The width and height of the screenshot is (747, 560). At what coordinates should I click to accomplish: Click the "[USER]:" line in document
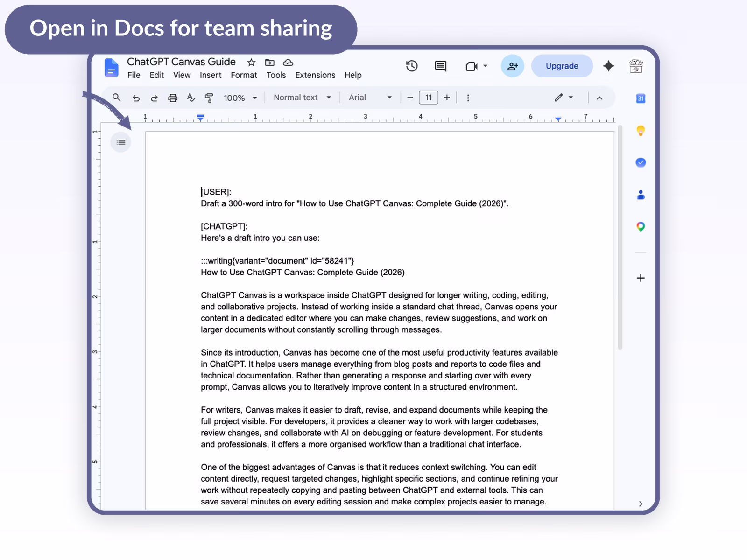tap(216, 192)
